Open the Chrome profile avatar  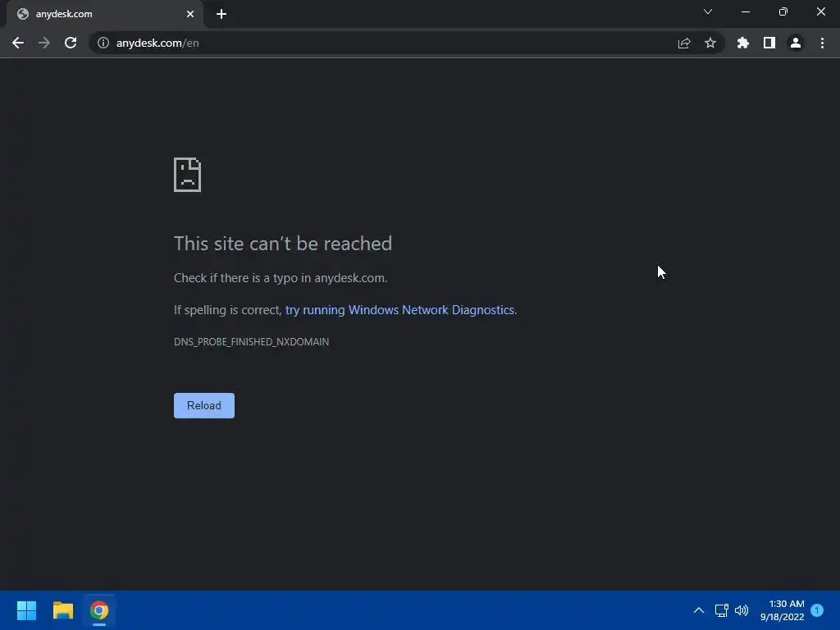(796, 43)
